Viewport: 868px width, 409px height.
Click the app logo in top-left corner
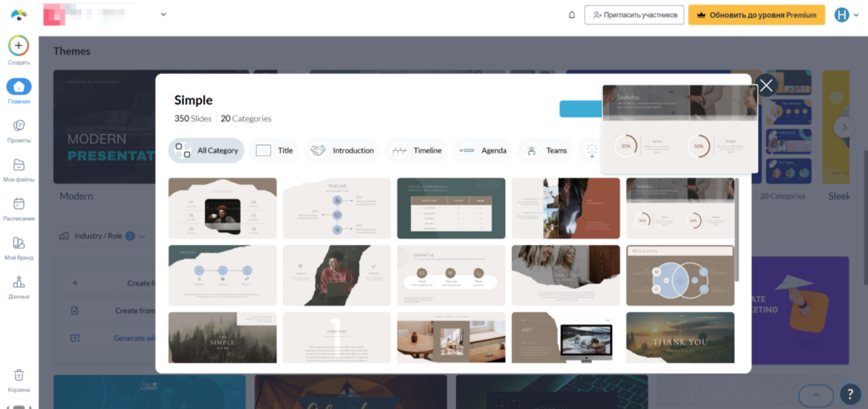click(x=19, y=15)
